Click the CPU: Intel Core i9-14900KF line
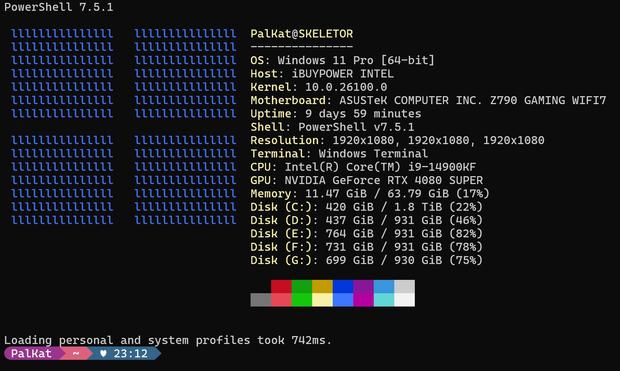The width and height of the screenshot is (620, 371). [363, 167]
